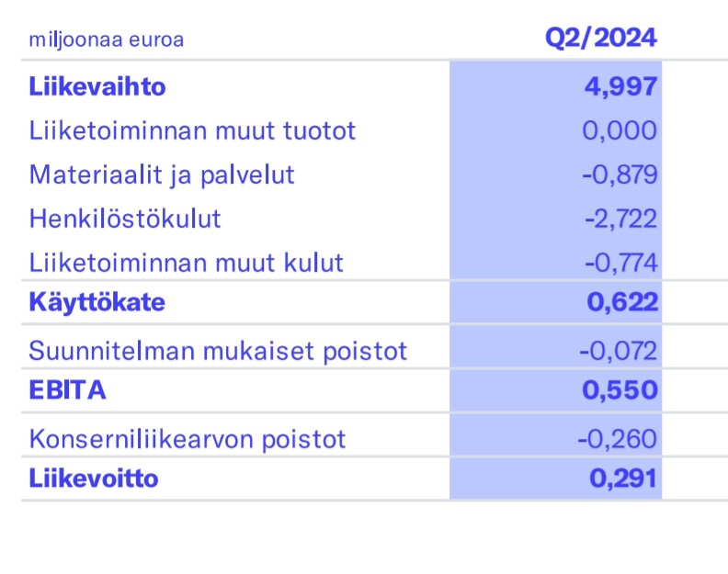Click the Suunnitelman mukaiset poistot label

(218, 351)
